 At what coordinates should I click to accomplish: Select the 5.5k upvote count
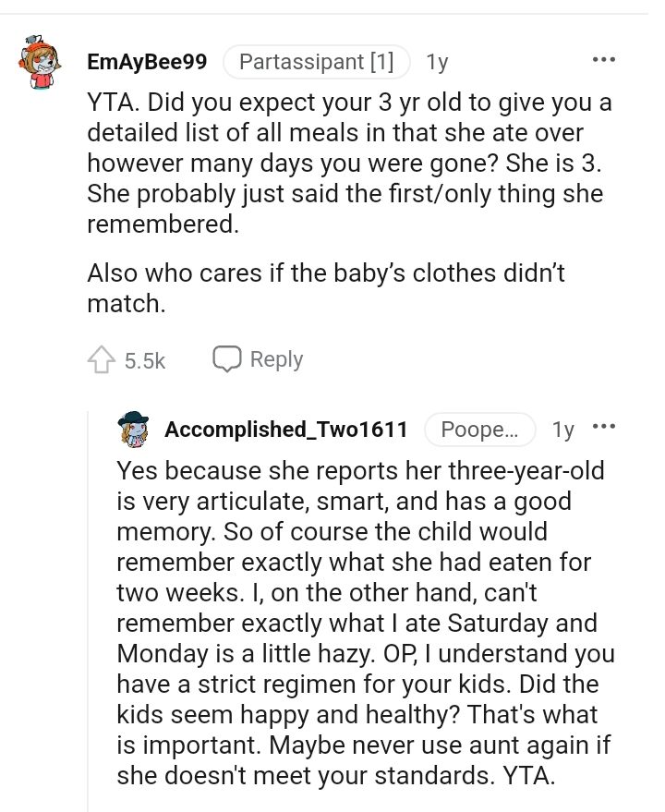(x=144, y=360)
